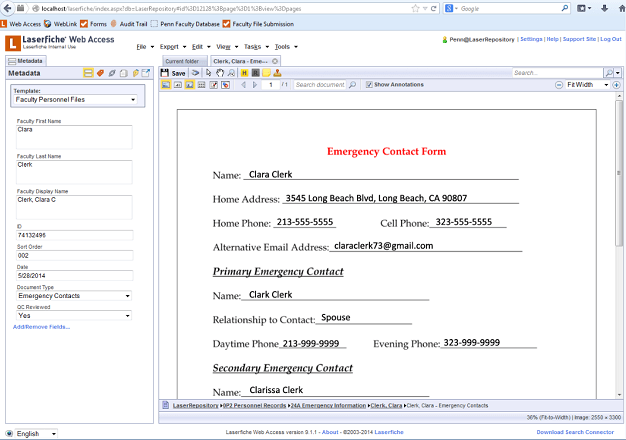
Task: Expand the Tasks menu
Action: tap(256, 47)
